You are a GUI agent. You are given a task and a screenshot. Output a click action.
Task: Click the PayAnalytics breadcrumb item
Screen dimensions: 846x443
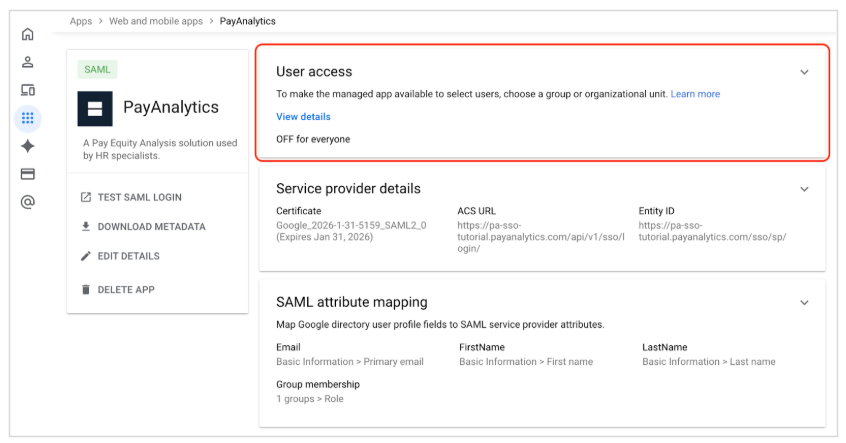click(247, 21)
